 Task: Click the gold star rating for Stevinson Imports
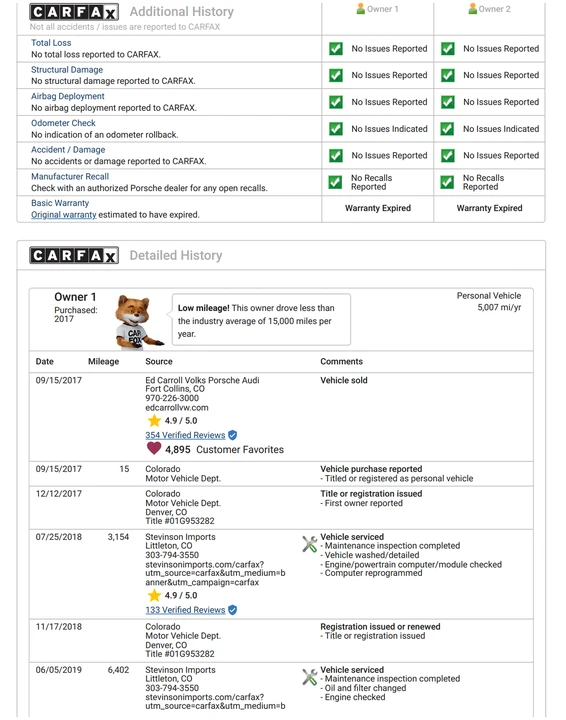(154, 596)
